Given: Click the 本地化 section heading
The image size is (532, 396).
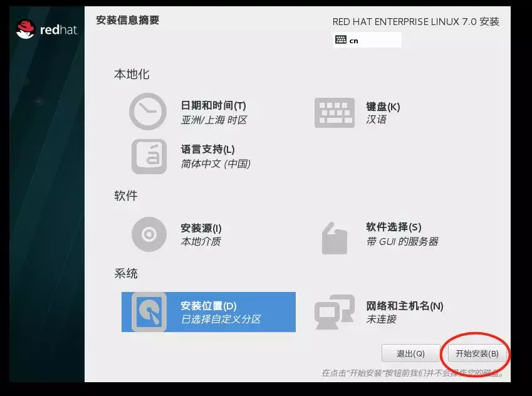Looking at the screenshot, I should pyautogui.click(x=132, y=74).
